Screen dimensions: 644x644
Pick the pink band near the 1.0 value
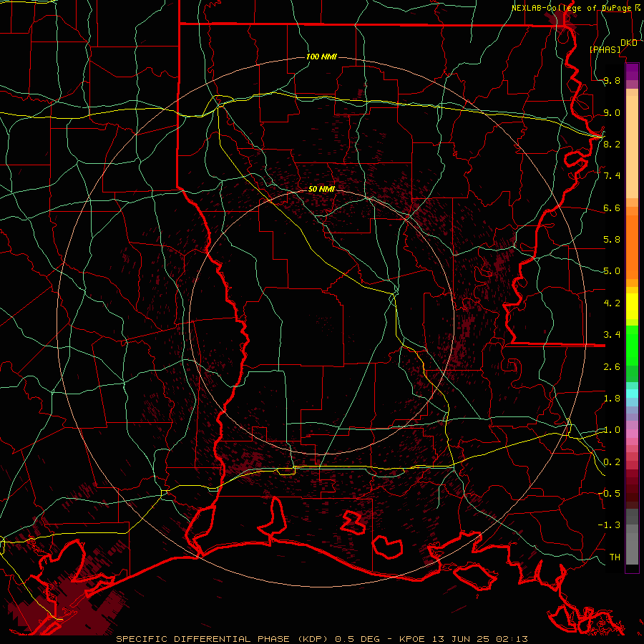[x=632, y=434]
